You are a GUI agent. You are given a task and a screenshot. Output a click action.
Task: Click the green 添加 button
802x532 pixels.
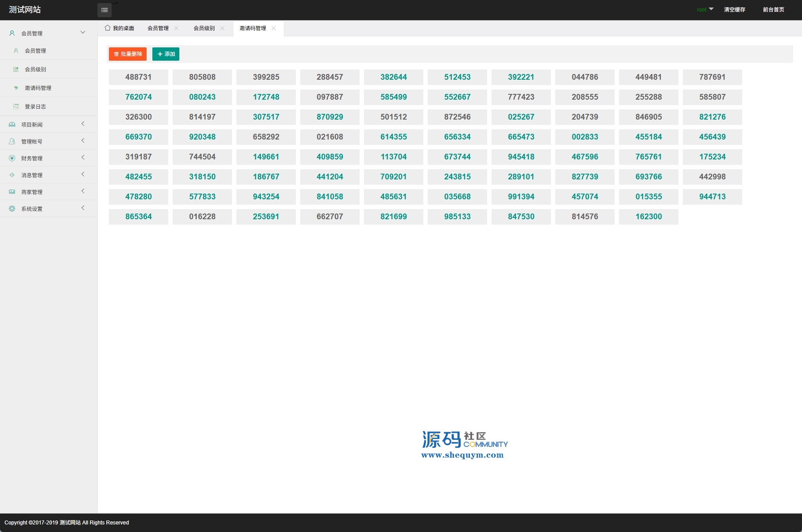166,54
